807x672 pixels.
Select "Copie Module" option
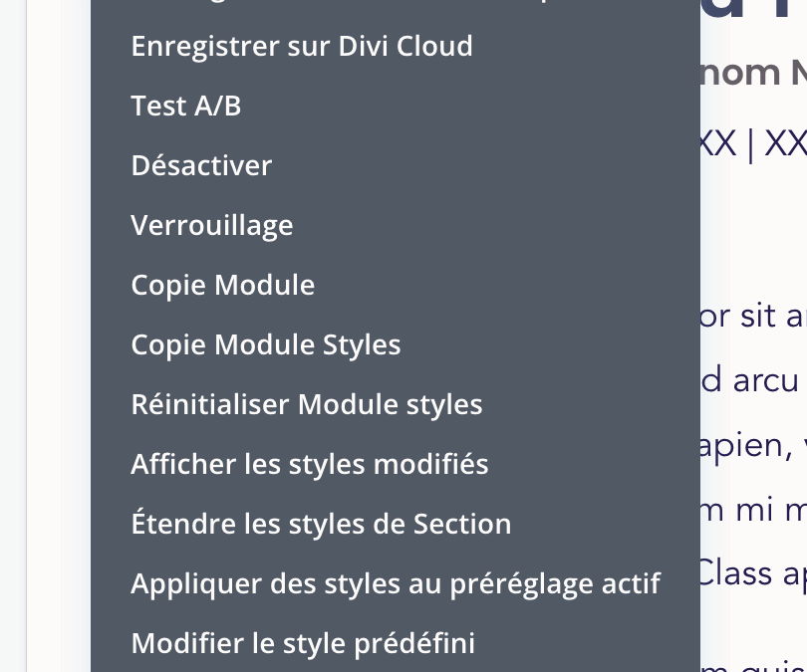click(x=222, y=285)
